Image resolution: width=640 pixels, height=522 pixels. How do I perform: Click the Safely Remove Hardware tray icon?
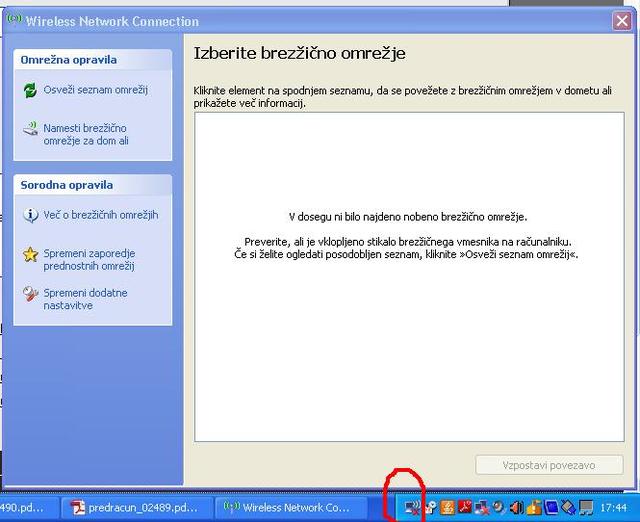(x=568, y=508)
